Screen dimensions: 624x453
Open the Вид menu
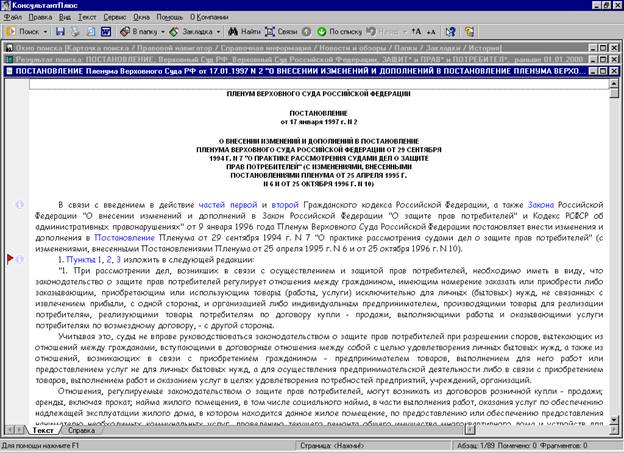[65, 17]
